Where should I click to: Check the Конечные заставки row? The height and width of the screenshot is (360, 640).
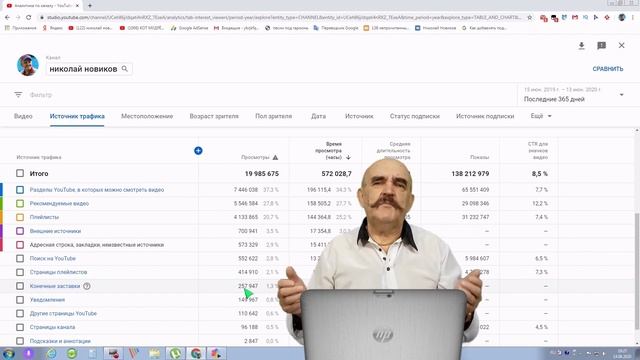pos(20,286)
